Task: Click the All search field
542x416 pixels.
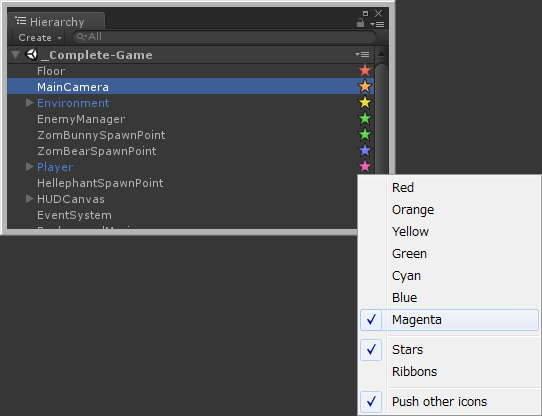Action: point(224,37)
